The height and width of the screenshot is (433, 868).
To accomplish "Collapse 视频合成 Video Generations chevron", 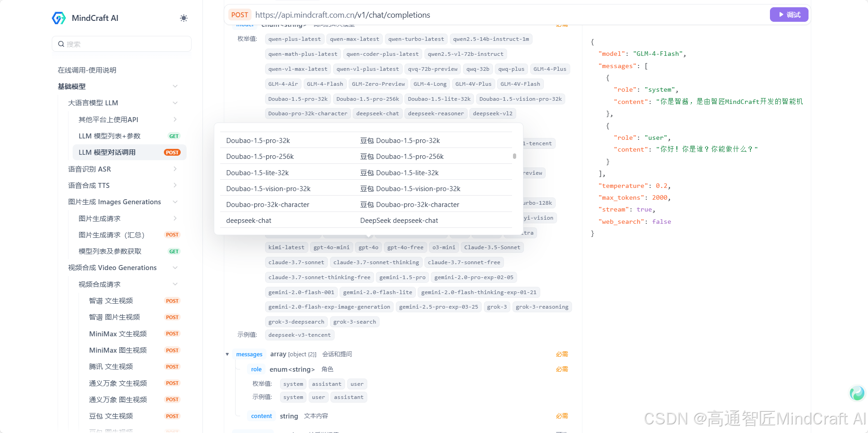I will (175, 268).
